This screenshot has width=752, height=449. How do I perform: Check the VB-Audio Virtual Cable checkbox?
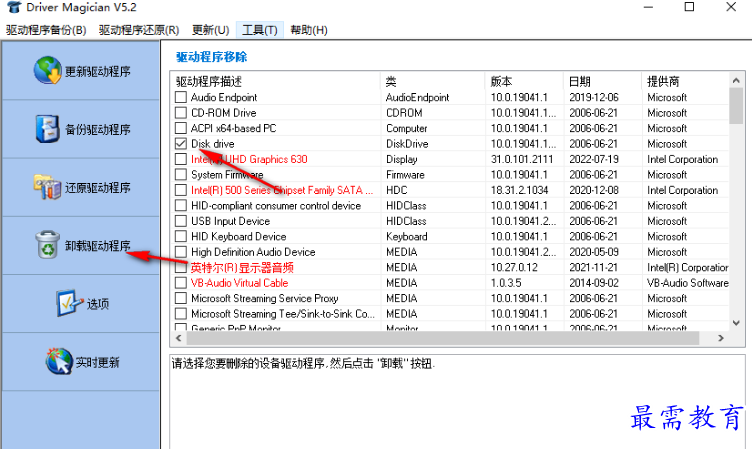pos(181,283)
